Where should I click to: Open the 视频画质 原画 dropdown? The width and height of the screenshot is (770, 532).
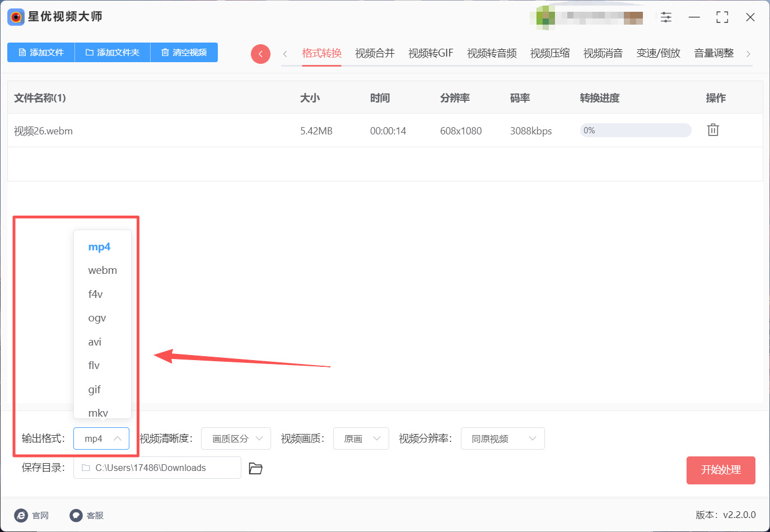[361, 438]
